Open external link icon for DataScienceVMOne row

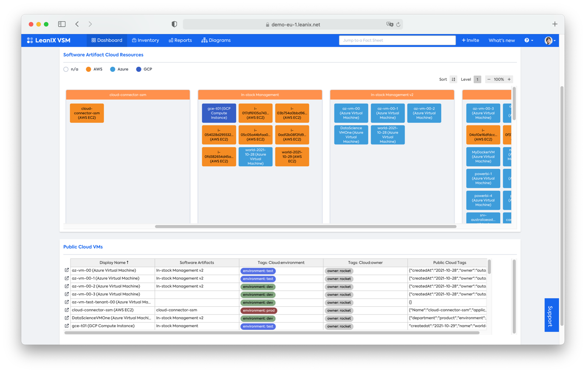pos(67,318)
